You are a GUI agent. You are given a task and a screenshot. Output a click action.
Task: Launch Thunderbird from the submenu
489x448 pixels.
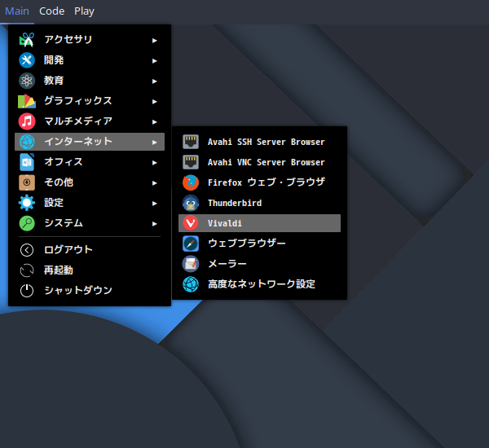[x=259, y=203]
